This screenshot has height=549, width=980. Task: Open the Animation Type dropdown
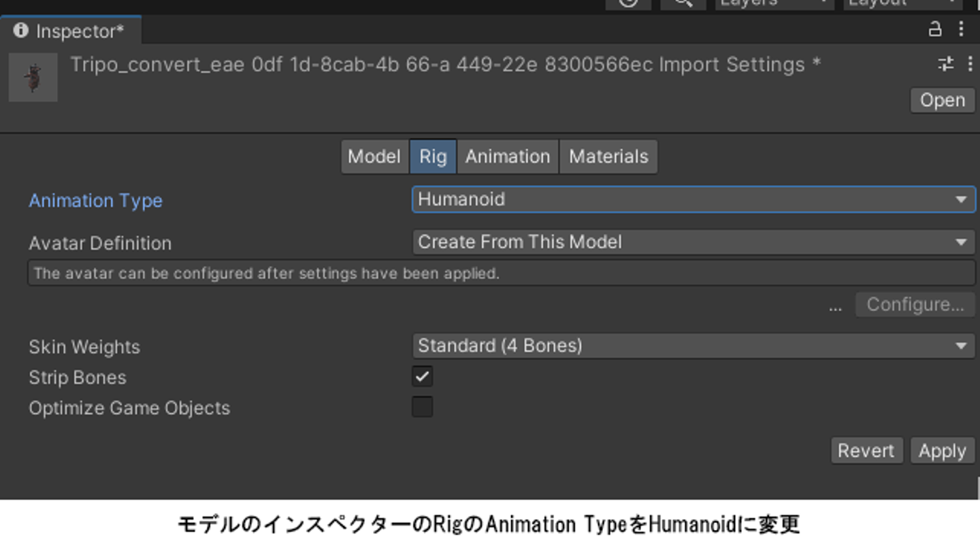click(693, 200)
